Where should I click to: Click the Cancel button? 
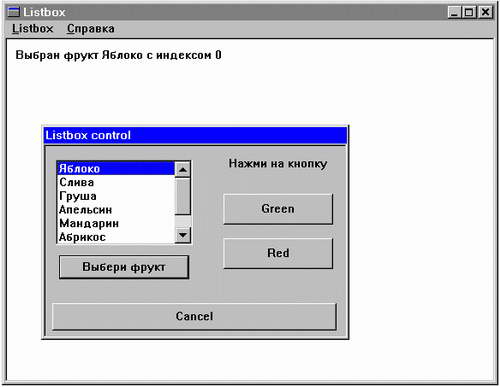(x=194, y=316)
